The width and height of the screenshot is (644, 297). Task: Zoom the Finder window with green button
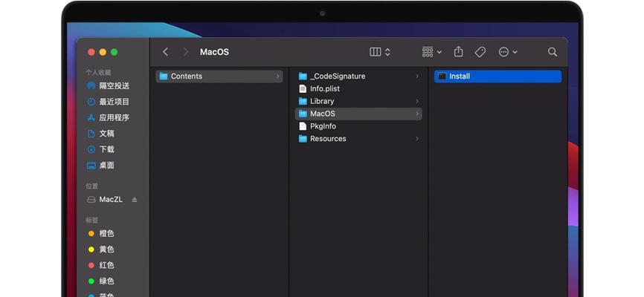(x=115, y=52)
